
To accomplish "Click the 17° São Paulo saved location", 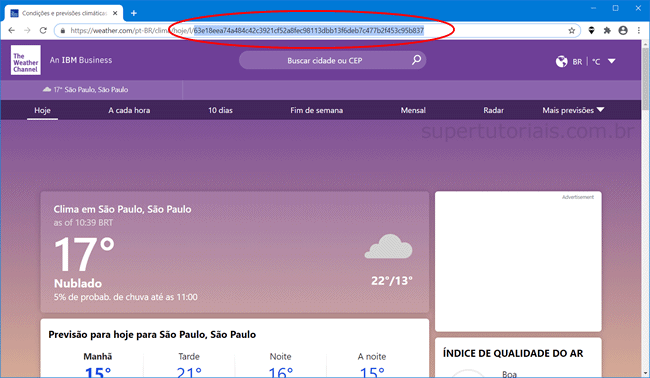I will (85, 90).
